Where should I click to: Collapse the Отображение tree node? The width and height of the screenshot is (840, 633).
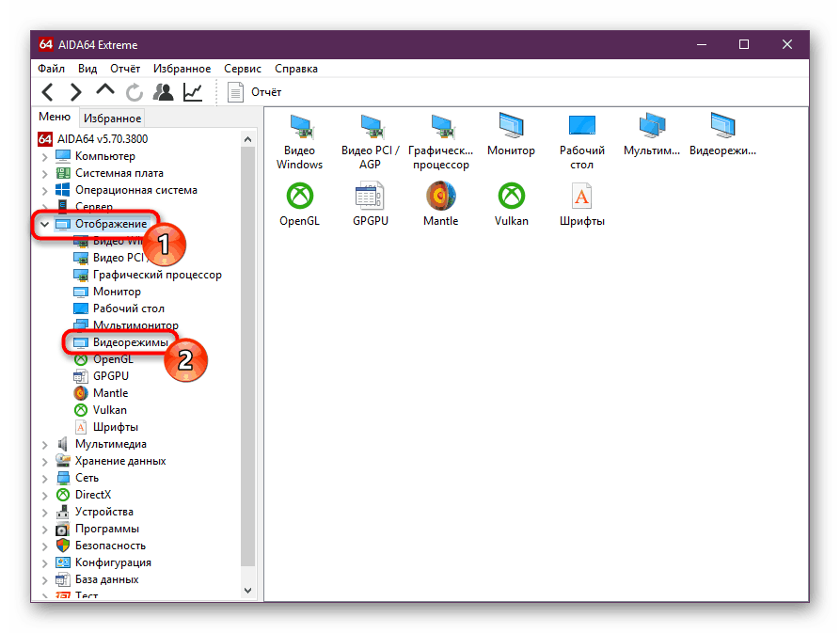pyautogui.click(x=45, y=225)
